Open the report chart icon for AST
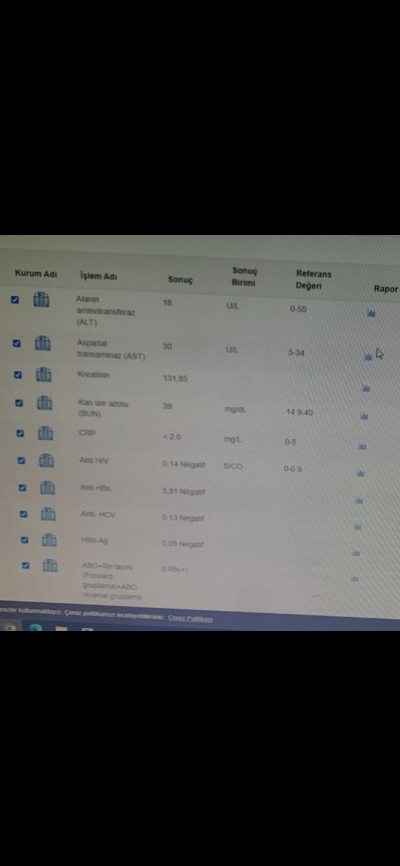The width and height of the screenshot is (400, 866). [368, 357]
